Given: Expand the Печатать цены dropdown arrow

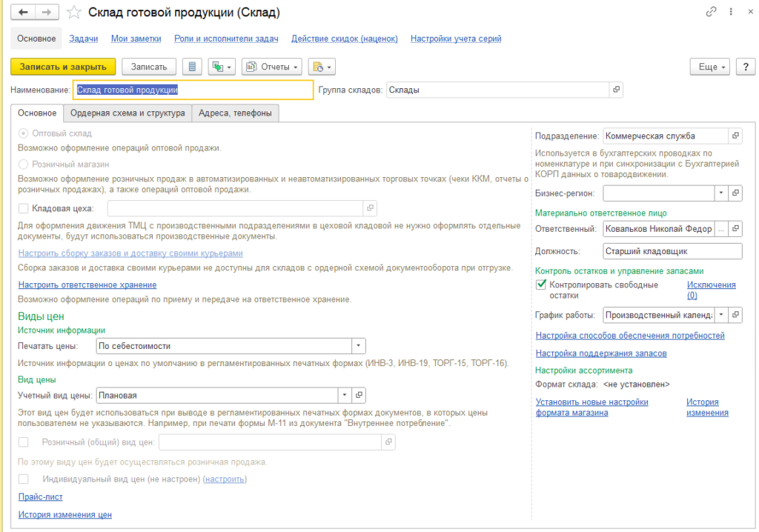Looking at the screenshot, I should [359, 346].
